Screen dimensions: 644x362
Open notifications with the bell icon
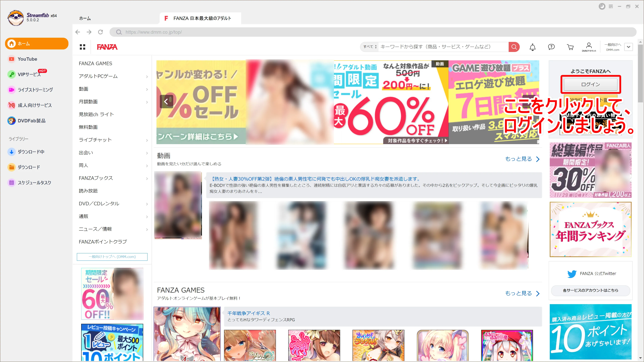[532, 47]
